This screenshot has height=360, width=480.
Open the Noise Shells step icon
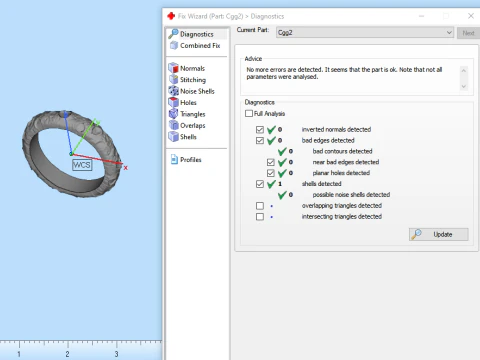(173, 91)
